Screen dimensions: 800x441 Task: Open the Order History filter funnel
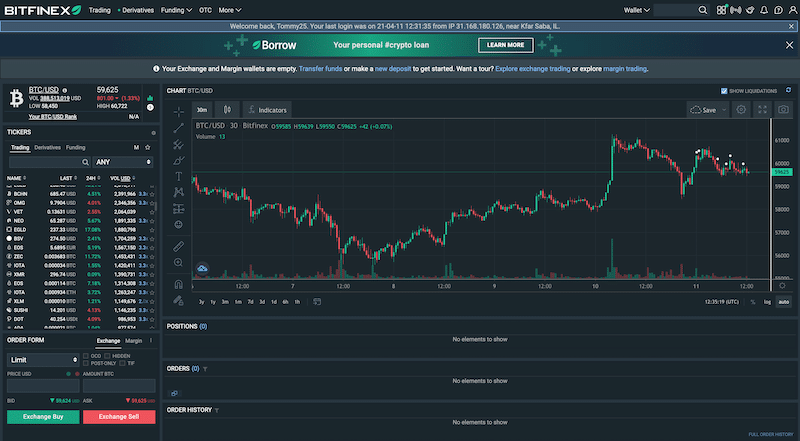(217, 410)
